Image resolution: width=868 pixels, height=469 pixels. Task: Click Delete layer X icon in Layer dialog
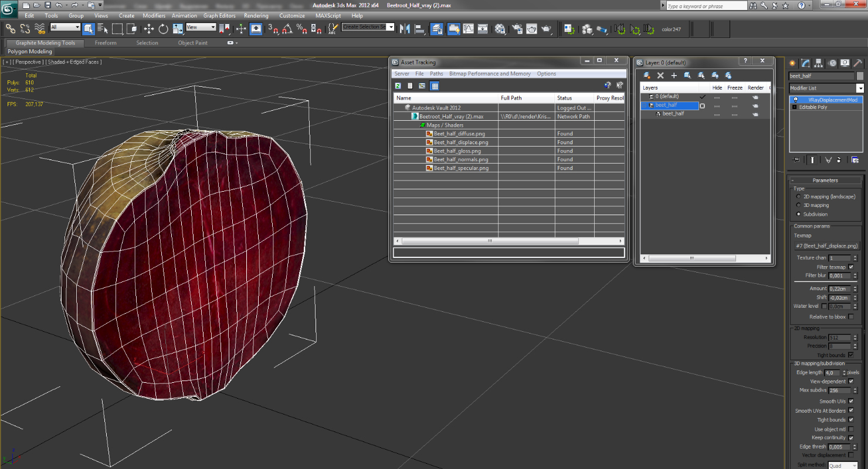tap(660, 76)
